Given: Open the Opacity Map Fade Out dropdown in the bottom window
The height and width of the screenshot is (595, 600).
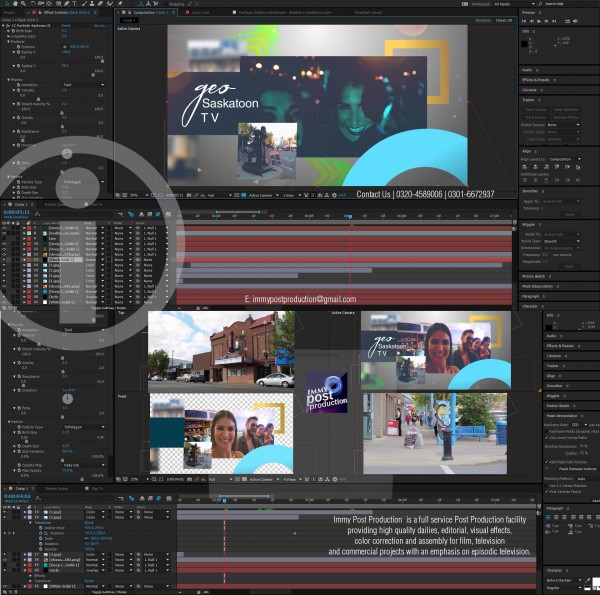Looking at the screenshot, I should 84,465.
